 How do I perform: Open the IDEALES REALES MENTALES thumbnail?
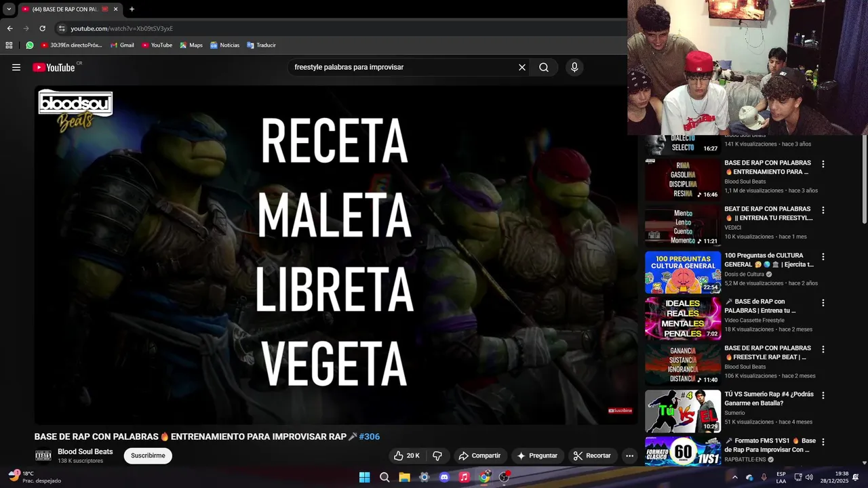[x=682, y=319]
